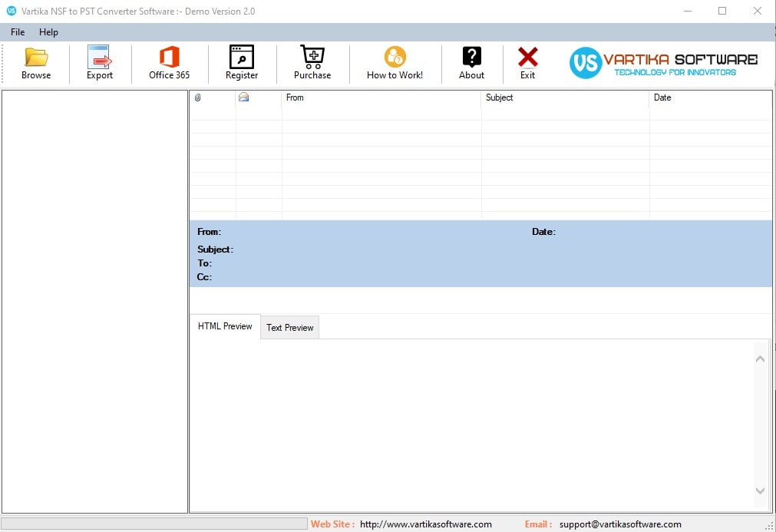Open the Purchase cart icon
776x532 pixels.
[x=312, y=57]
